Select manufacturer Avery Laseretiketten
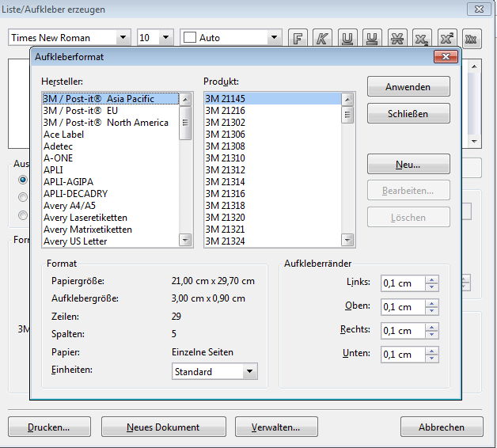The width and height of the screenshot is (497, 448). pyautogui.click(x=111, y=218)
